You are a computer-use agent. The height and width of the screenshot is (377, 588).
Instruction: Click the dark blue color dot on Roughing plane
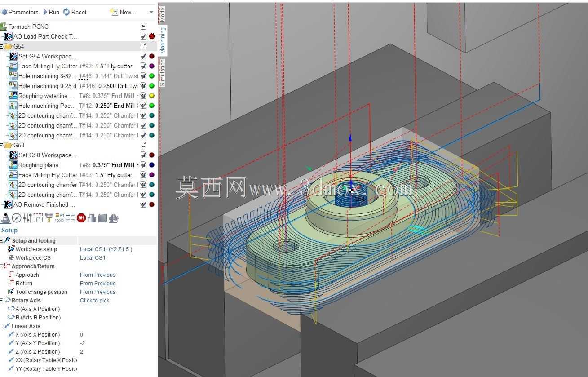click(152, 165)
